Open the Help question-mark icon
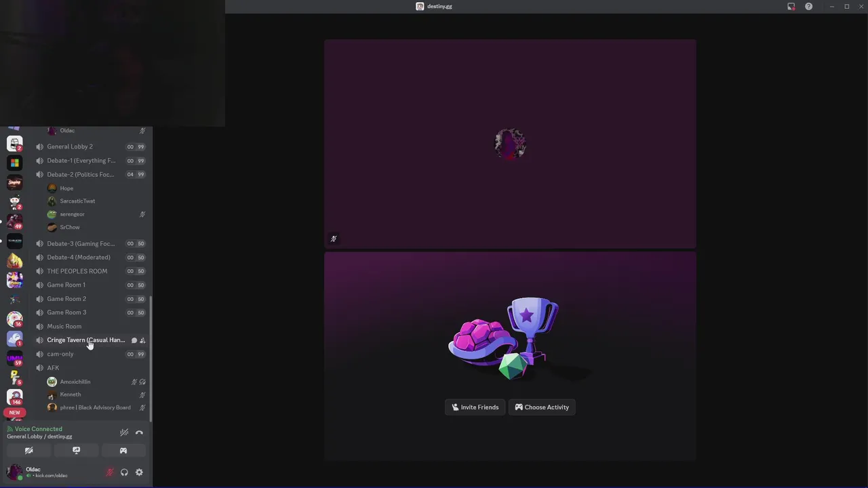The width and height of the screenshot is (868, 488). pyautogui.click(x=808, y=6)
